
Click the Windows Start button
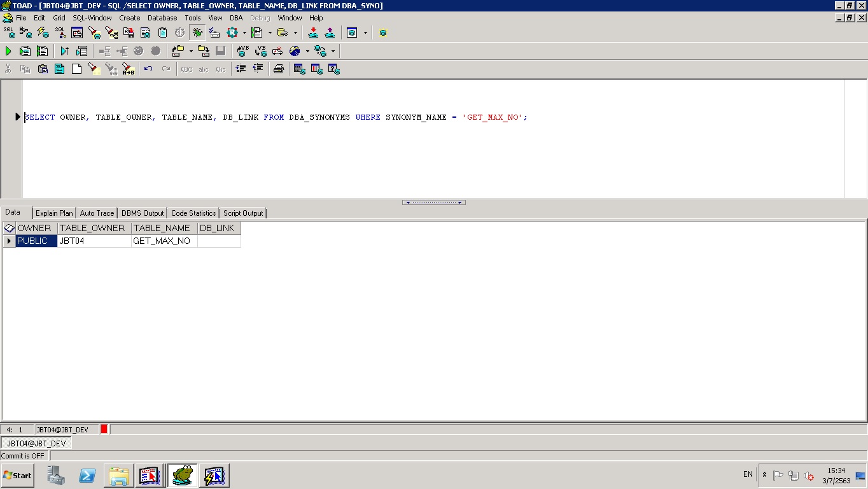(x=18, y=475)
